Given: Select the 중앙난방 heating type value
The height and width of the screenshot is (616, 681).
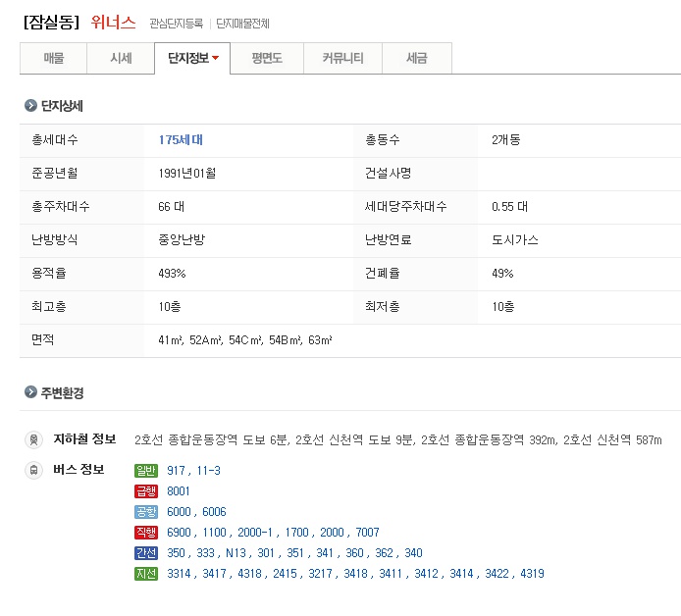Looking at the screenshot, I should [182, 239].
